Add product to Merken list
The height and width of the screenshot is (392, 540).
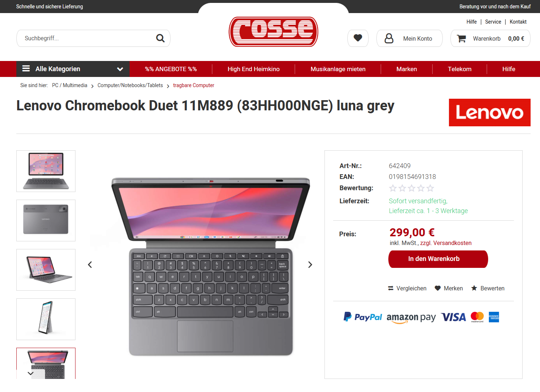[x=449, y=288]
